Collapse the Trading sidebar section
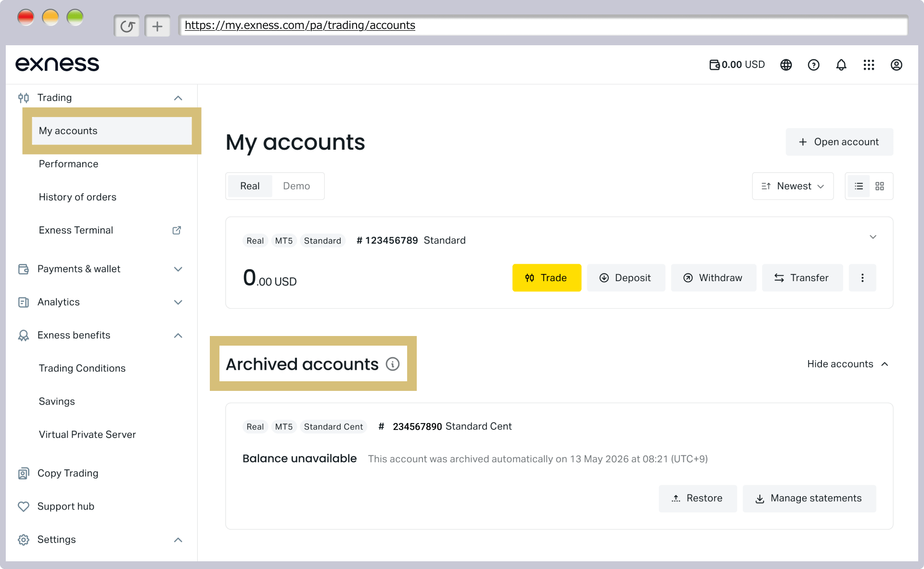Image resolution: width=924 pixels, height=569 pixels. coord(178,98)
